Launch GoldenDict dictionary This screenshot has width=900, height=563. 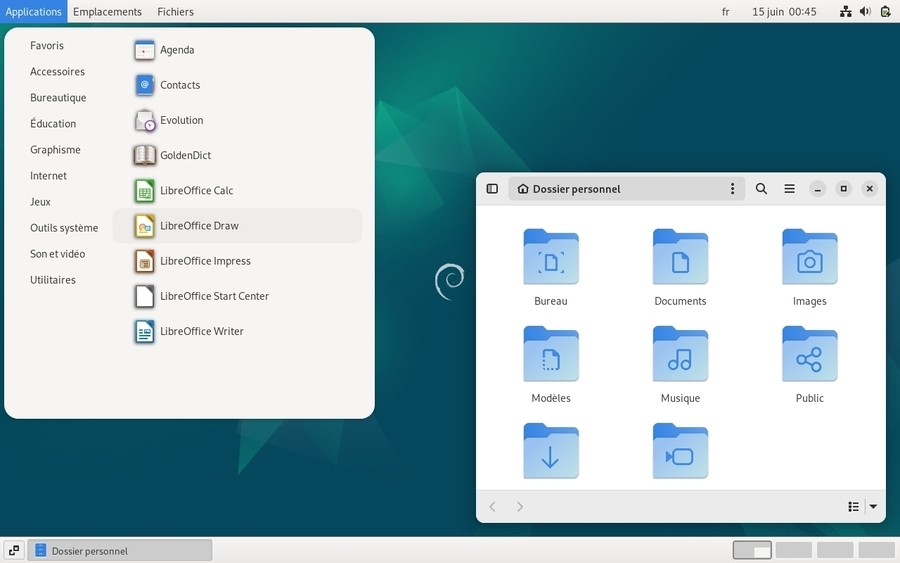(x=237, y=155)
